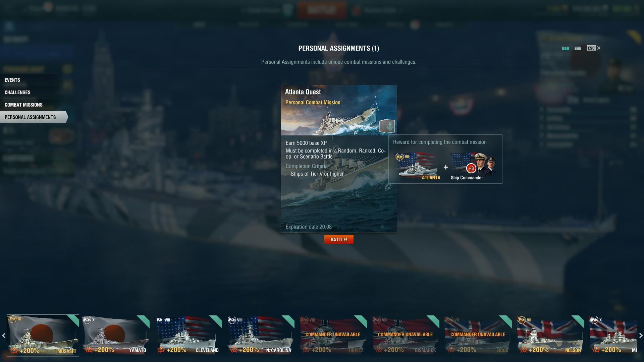Click the container crate icon on Atlanta Quest
644x362 pixels.
point(387,126)
